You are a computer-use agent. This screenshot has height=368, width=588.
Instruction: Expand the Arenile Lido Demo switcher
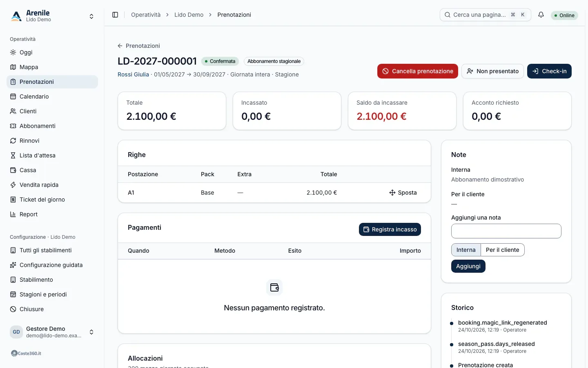(x=52, y=16)
